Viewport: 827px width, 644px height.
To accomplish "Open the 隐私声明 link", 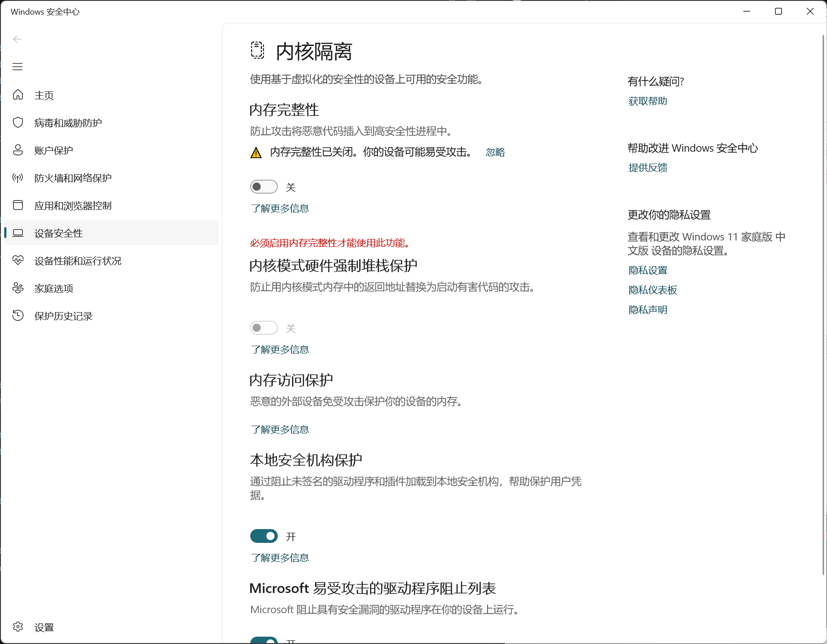I will tap(648, 310).
